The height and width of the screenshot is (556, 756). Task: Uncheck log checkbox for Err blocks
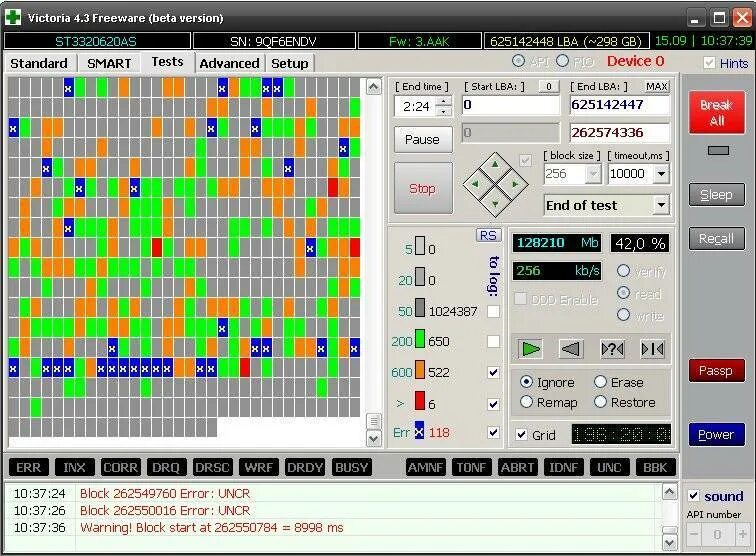tap(493, 432)
